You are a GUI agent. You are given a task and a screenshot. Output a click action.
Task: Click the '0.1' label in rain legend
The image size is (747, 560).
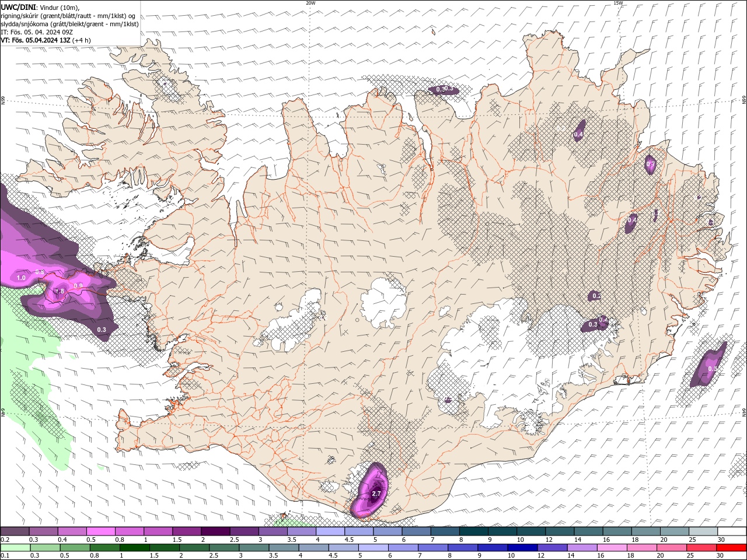[5, 555]
